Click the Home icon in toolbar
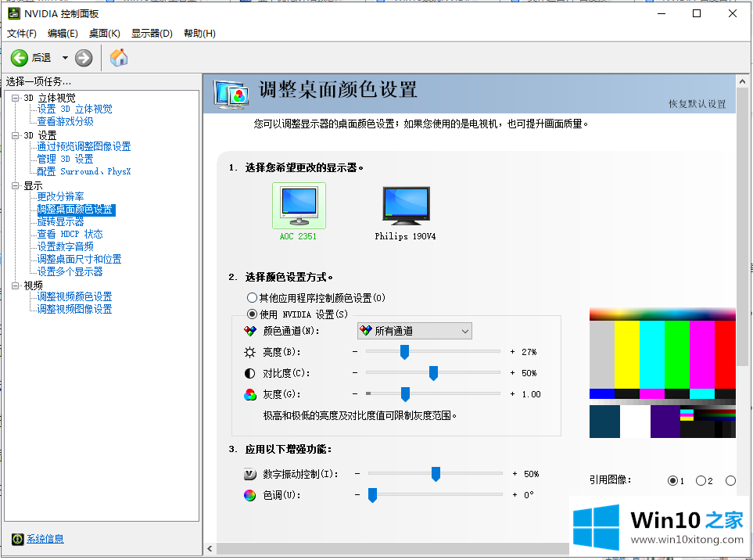The image size is (753, 560). coord(119,58)
